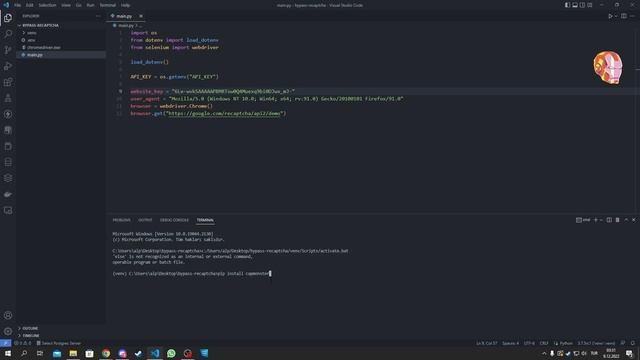Click Select Postgres Server in status bar

59,343
